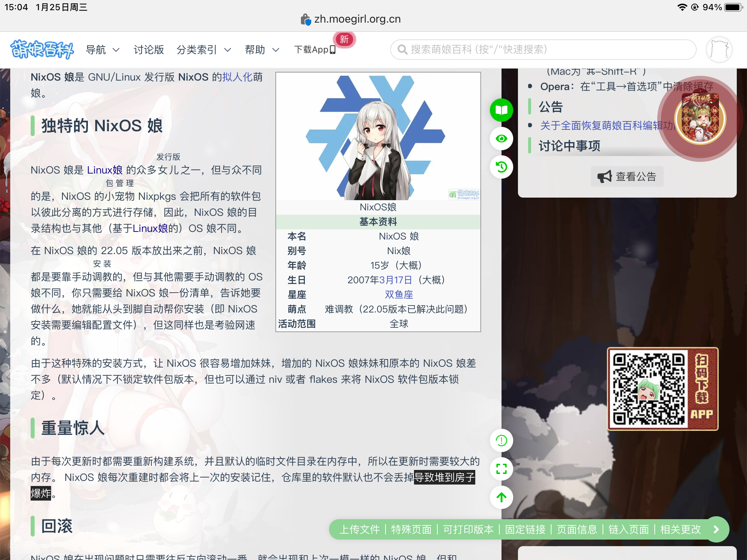View page history via the clock icon
This screenshot has width=747, height=560.
[502, 167]
